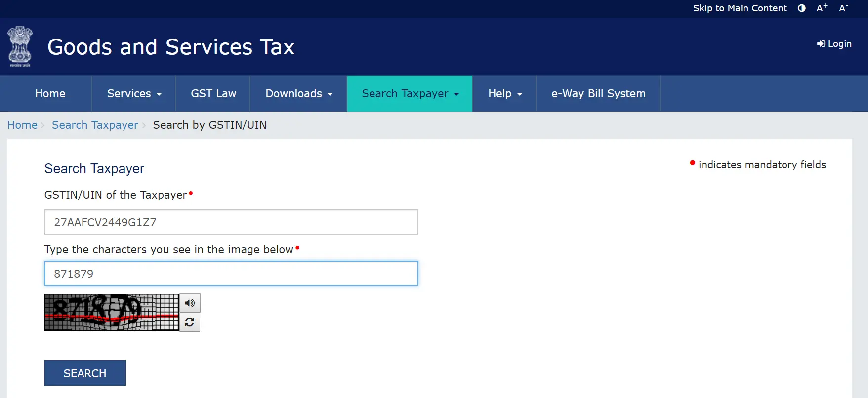Play the captcha audio speaker icon
The width and height of the screenshot is (868, 398).
pos(190,303)
